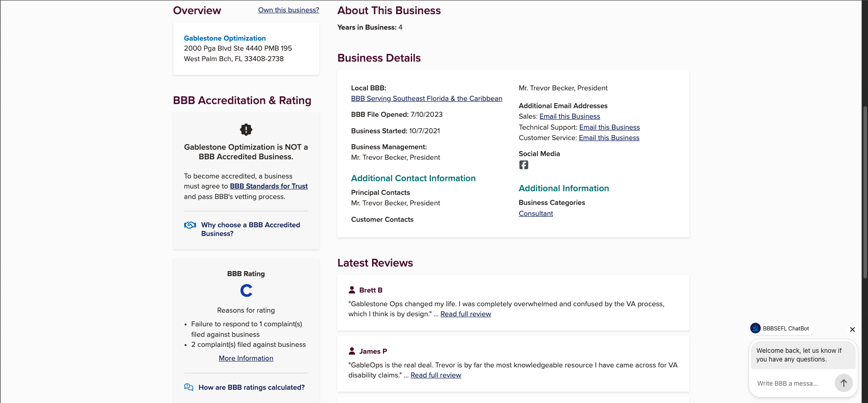Click the handshake icon beside Why choose
Screen dimensions: 868x403
point(190,225)
